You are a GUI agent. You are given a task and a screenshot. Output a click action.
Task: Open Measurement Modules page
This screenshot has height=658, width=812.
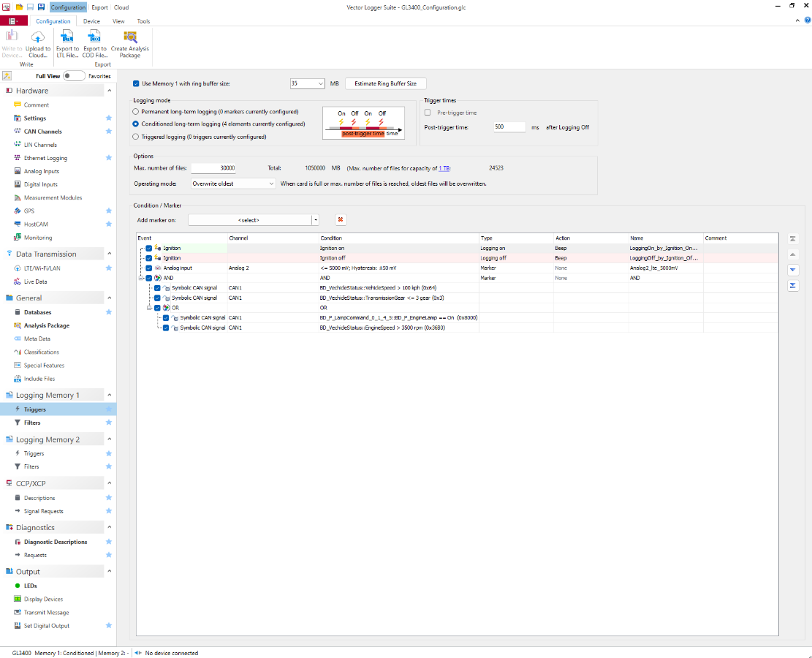53,197
